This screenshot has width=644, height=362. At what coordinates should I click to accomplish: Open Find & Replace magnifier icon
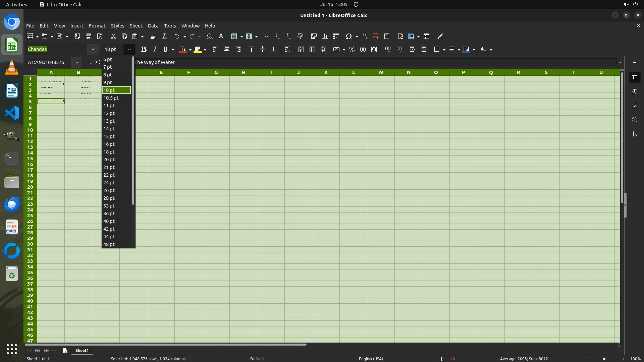click(x=210, y=36)
